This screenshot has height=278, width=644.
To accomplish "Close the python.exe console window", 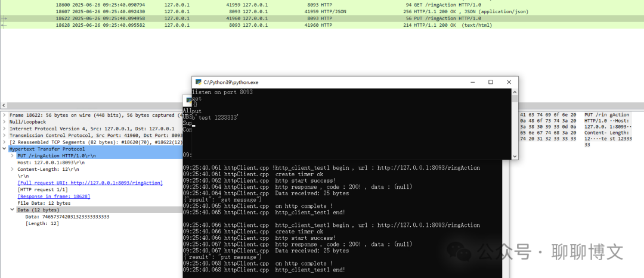I will pyautogui.click(x=509, y=82).
